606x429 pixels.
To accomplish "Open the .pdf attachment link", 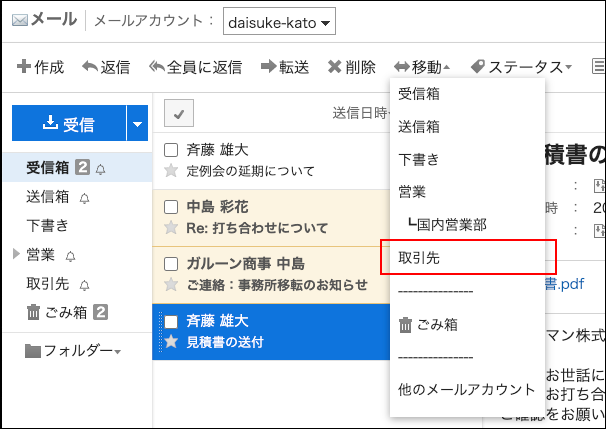I will click(x=565, y=284).
